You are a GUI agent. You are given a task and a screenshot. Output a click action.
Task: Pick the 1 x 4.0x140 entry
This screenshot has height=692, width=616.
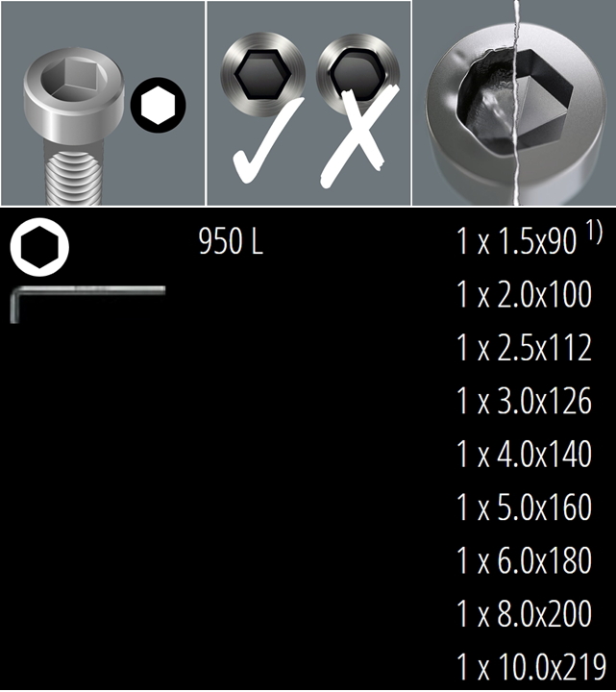524,454
